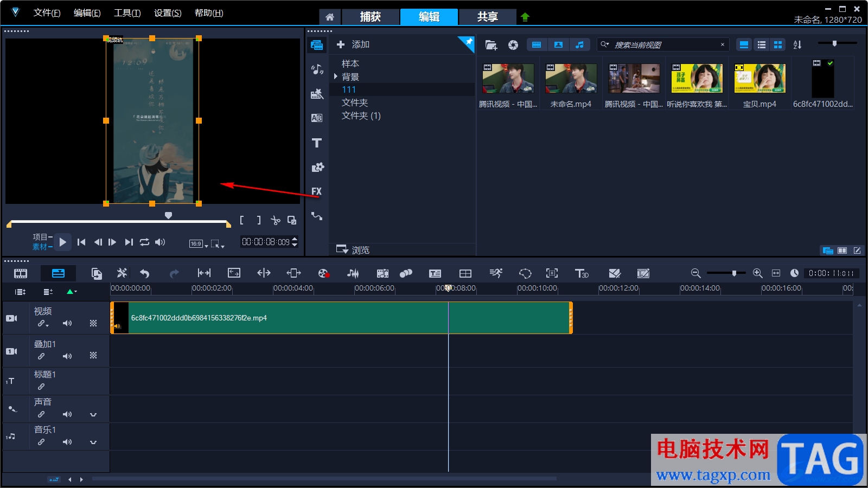The image size is (868, 488).
Task: Open the 3D Title Editor icon
Action: (x=582, y=273)
